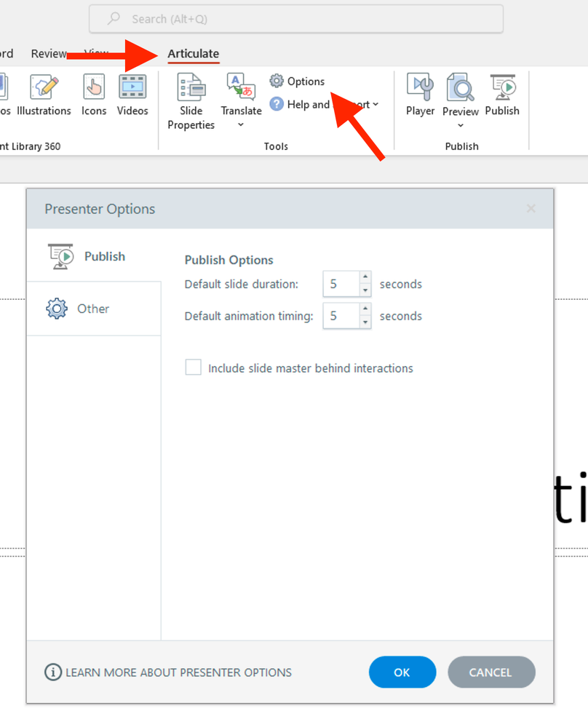Click the Help and Support question icon

(x=277, y=104)
